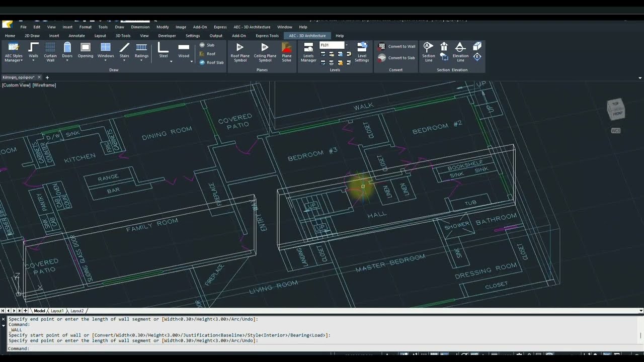Select the Steel structural tool
Image resolution: width=644 pixels, height=362 pixels.
point(164,50)
